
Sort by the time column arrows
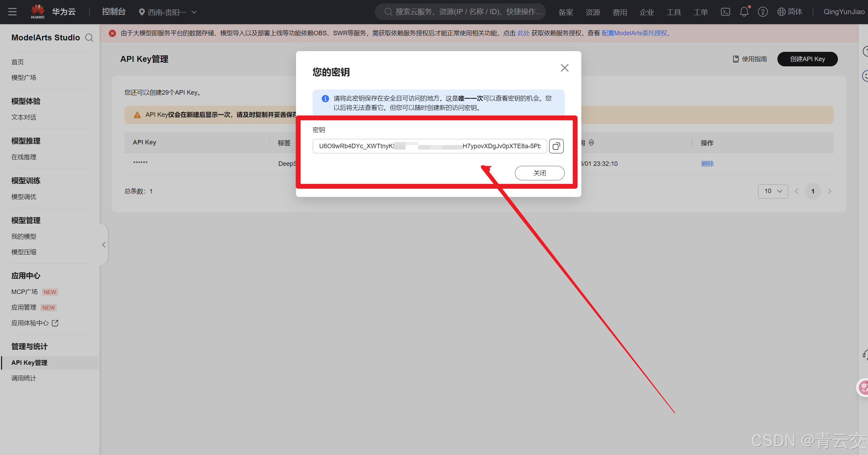[591, 143]
